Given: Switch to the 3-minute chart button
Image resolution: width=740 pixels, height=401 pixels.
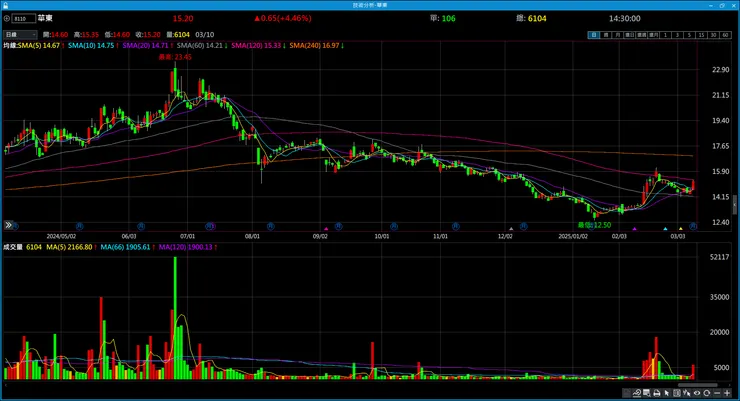Looking at the screenshot, I should pos(678,35).
